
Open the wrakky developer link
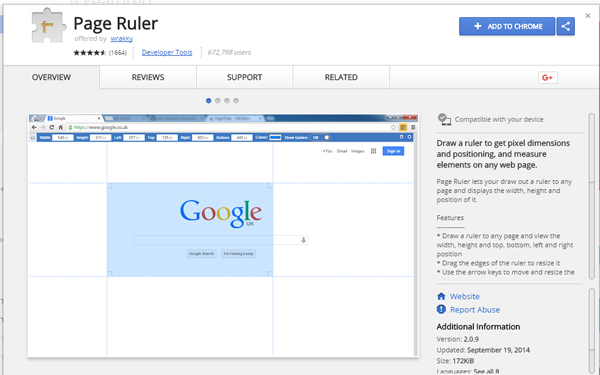[x=122, y=39]
